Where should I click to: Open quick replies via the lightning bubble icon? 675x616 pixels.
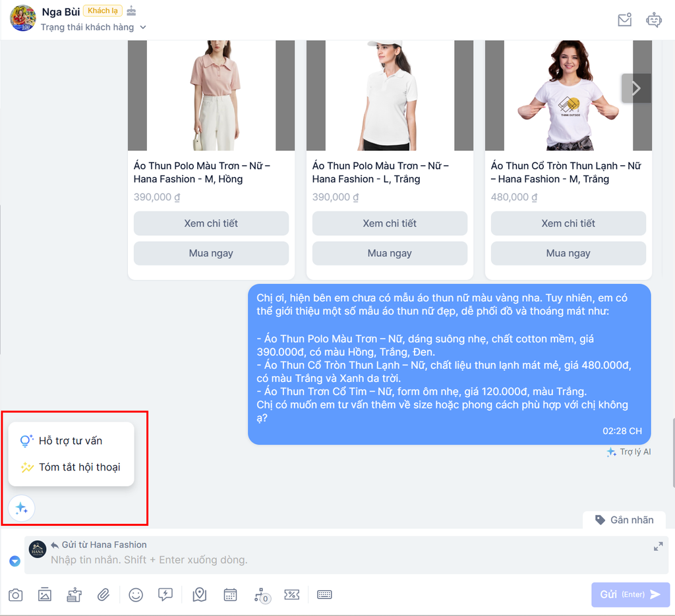point(165,594)
